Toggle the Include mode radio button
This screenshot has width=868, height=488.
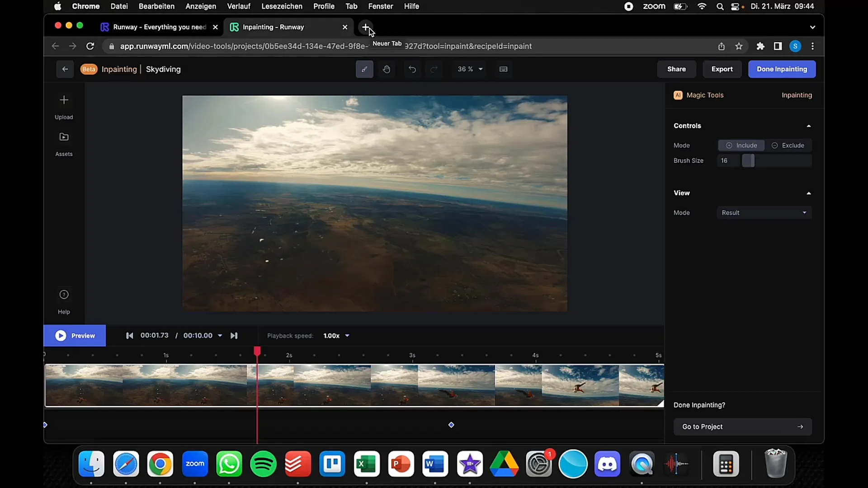tap(741, 145)
